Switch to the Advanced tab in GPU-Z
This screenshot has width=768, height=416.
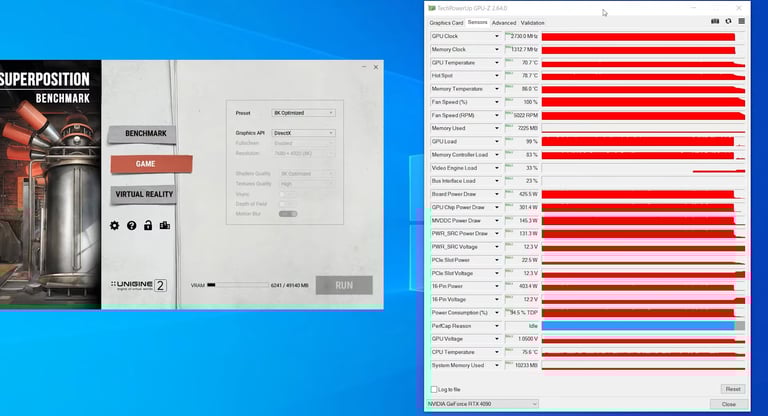[x=504, y=23]
